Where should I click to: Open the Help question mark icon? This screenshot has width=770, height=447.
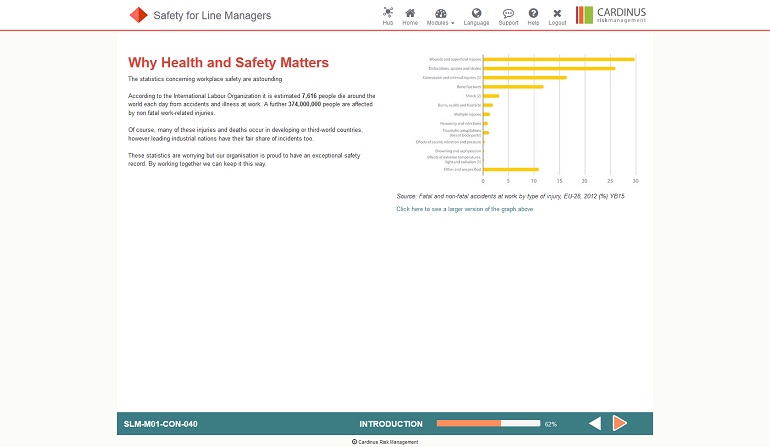pyautogui.click(x=533, y=16)
